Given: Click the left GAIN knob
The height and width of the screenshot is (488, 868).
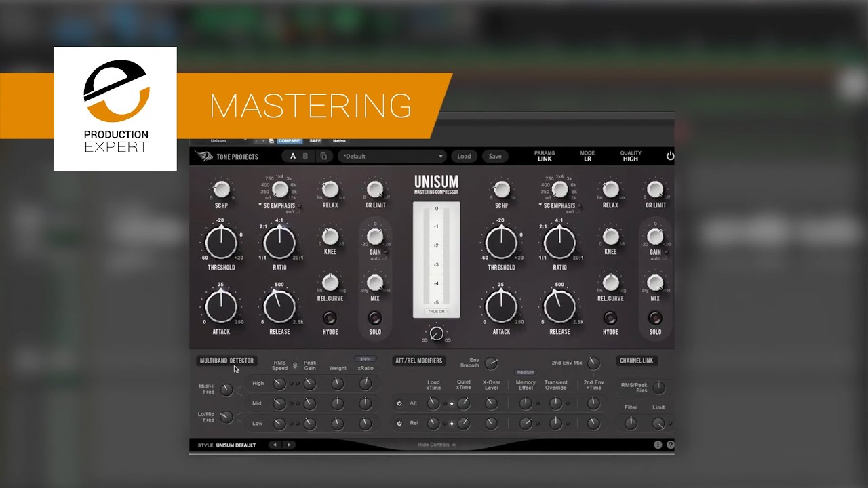Looking at the screenshot, I should tap(375, 237).
